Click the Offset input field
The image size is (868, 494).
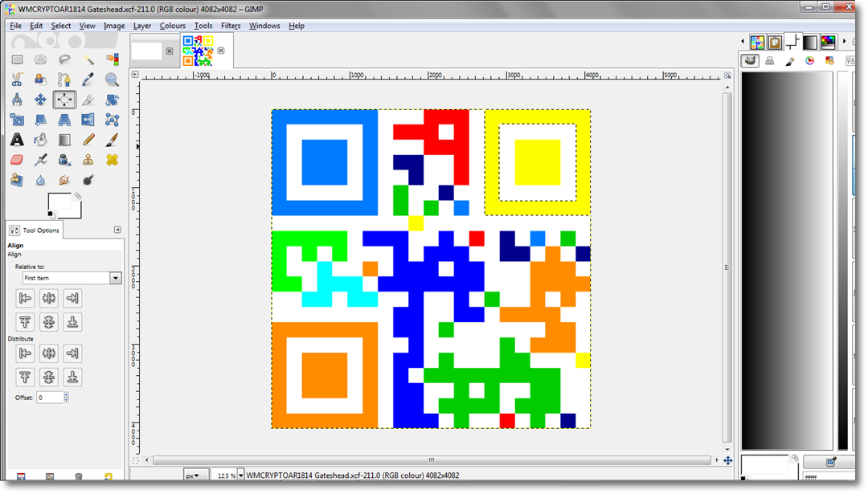50,397
